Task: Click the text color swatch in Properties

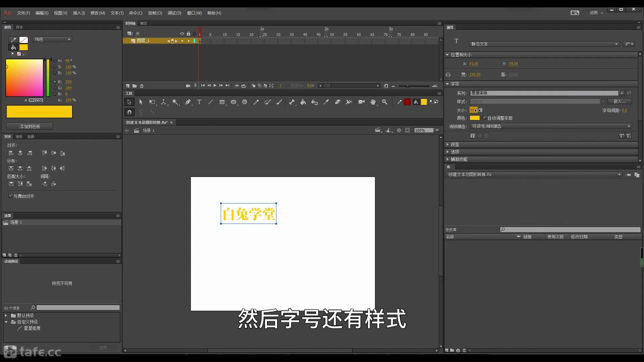Action: (475, 118)
